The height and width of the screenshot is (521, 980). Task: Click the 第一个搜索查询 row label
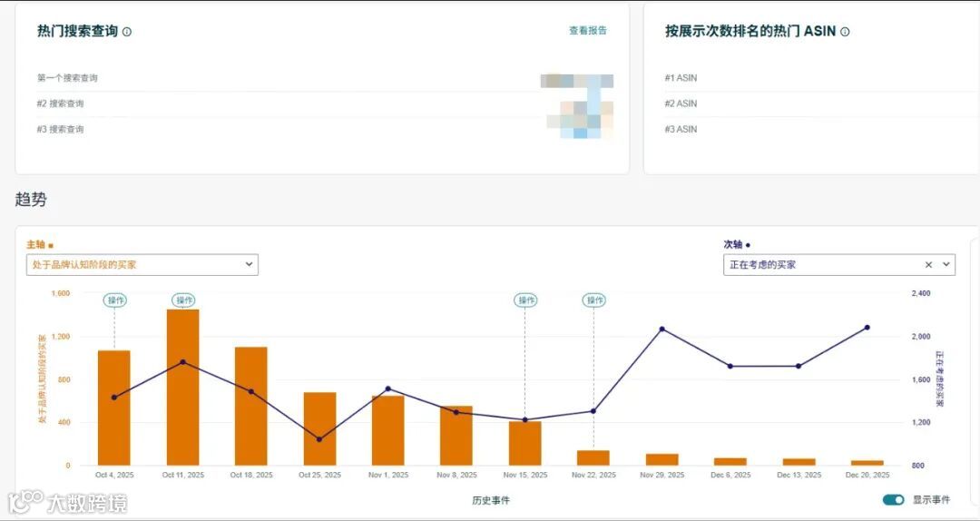pos(67,78)
